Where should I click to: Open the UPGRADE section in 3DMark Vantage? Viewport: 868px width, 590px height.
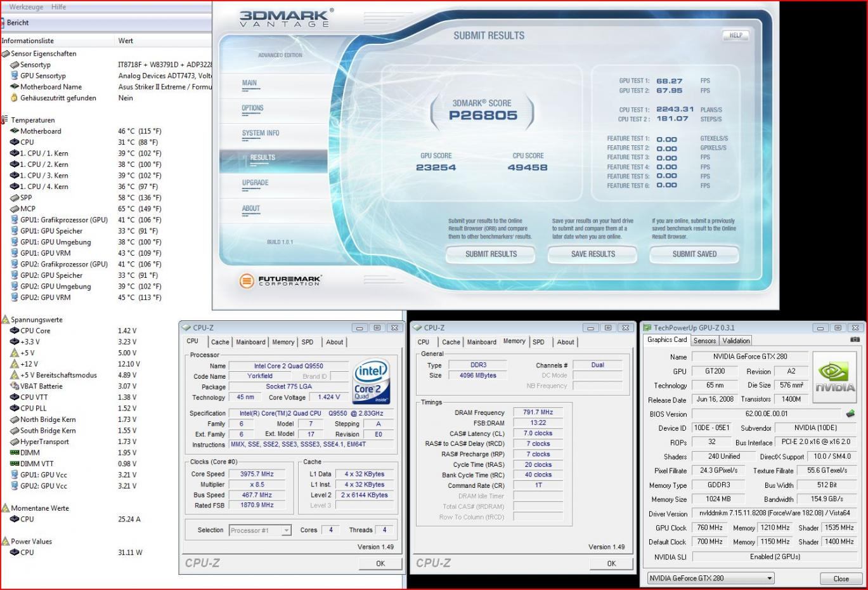click(x=256, y=183)
